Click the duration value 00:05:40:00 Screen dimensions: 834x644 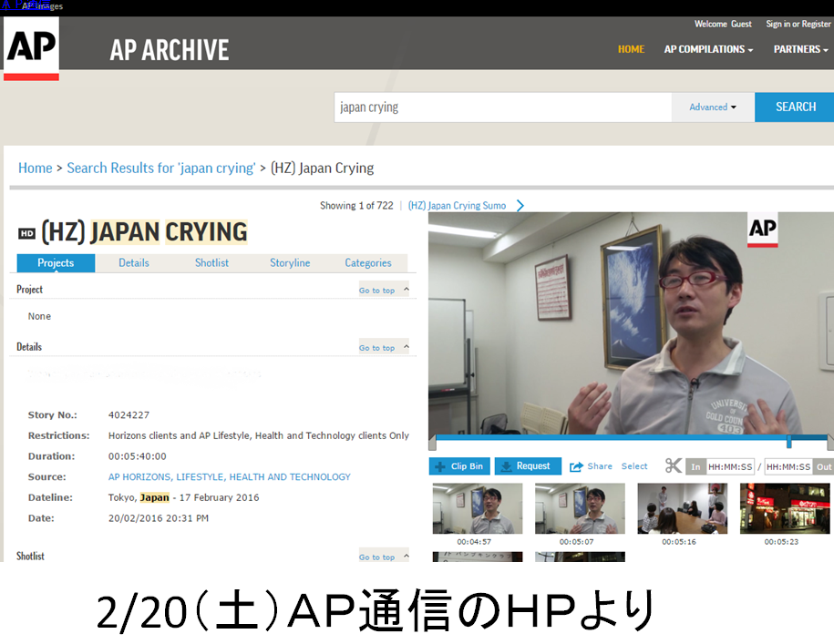138,456
